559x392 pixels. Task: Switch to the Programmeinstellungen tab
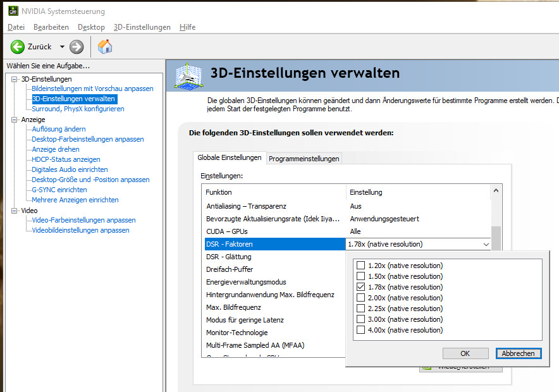click(304, 159)
